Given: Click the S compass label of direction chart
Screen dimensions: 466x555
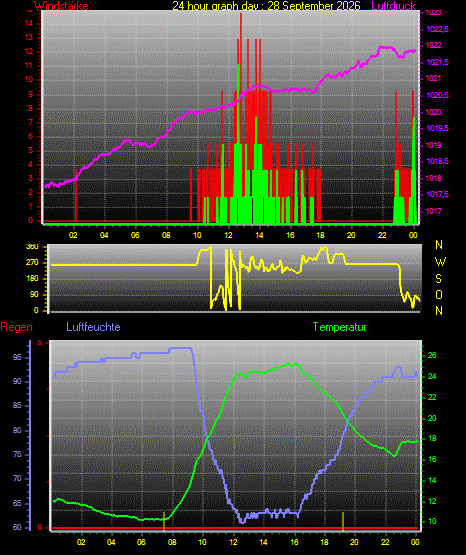Looking at the screenshot, I should (x=438, y=279).
